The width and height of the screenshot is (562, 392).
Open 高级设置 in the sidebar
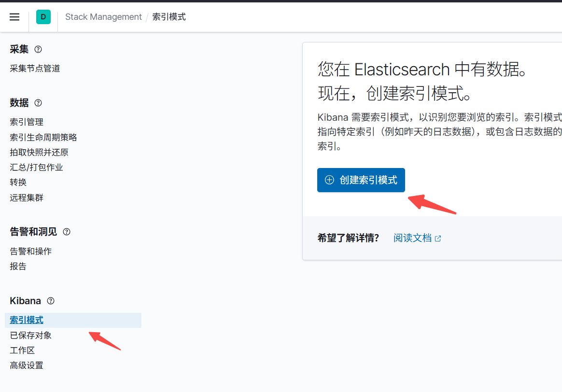27,365
